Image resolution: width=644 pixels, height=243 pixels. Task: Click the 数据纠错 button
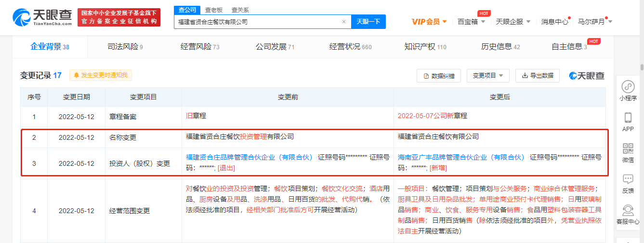tap(438, 76)
